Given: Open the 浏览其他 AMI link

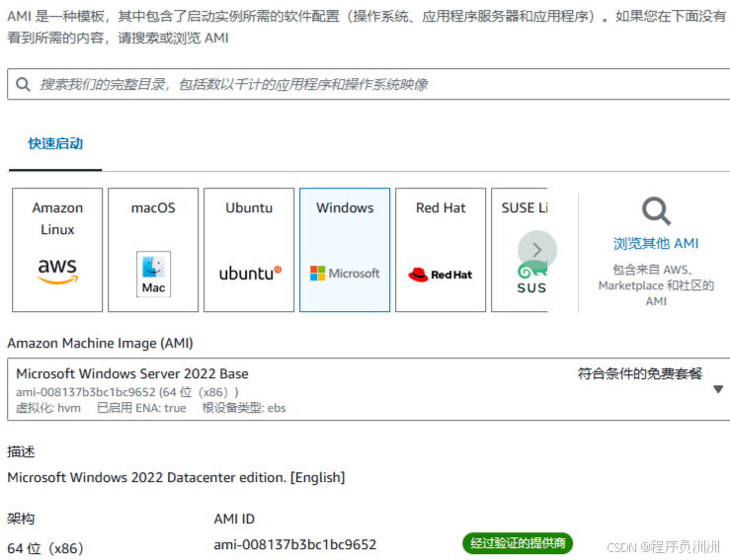Looking at the screenshot, I should (656, 243).
